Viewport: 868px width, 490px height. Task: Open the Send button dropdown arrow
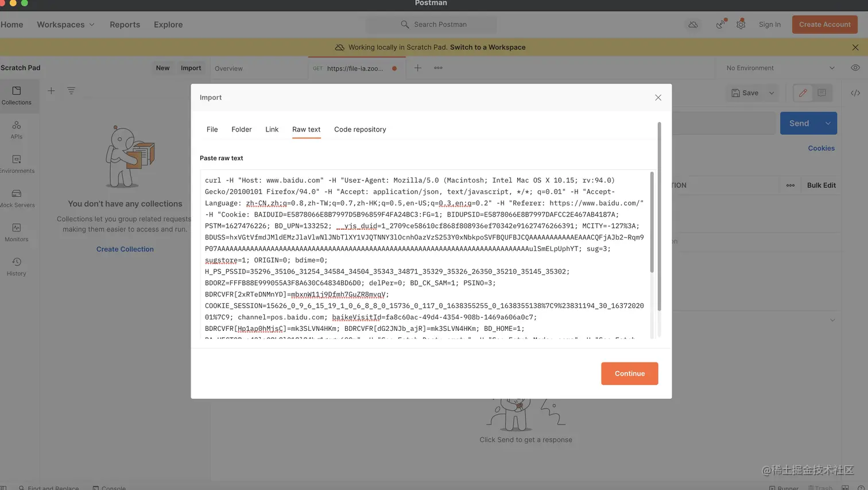click(x=828, y=124)
